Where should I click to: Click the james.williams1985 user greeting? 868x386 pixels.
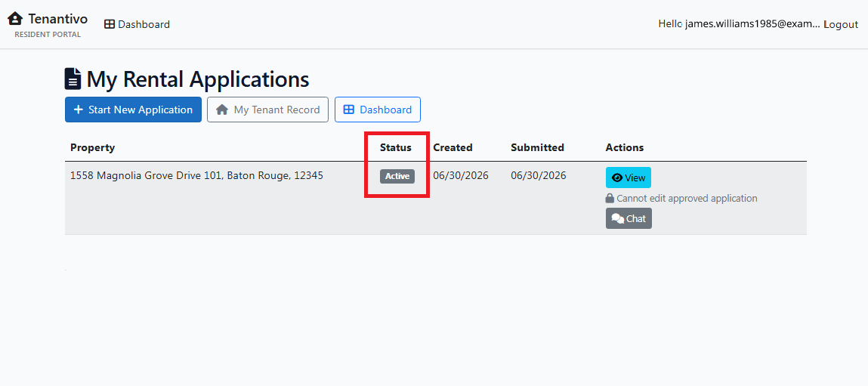tap(740, 24)
